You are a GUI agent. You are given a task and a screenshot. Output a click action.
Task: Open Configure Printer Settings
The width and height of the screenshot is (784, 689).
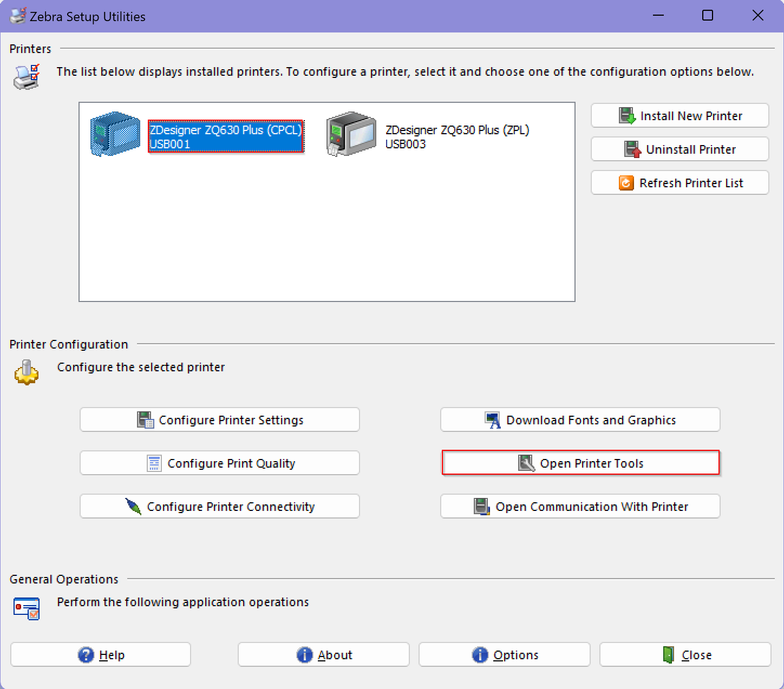[x=219, y=419]
